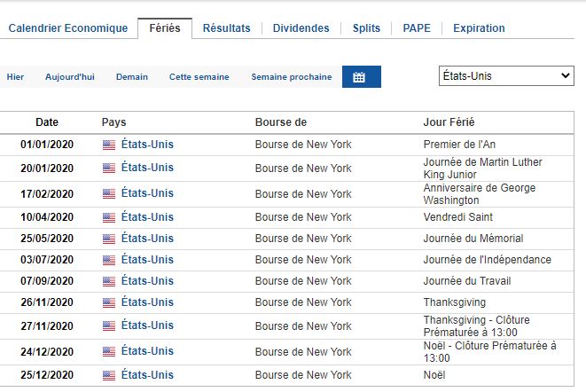Filter holidays by Hier
Image resolution: width=586 pixels, height=392 pixels.
click(15, 77)
